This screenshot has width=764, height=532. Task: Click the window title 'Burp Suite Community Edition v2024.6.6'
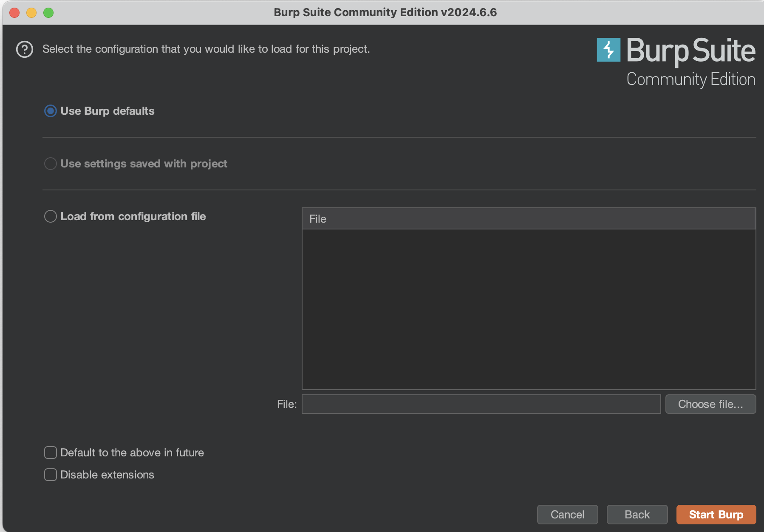tap(385, 12)
